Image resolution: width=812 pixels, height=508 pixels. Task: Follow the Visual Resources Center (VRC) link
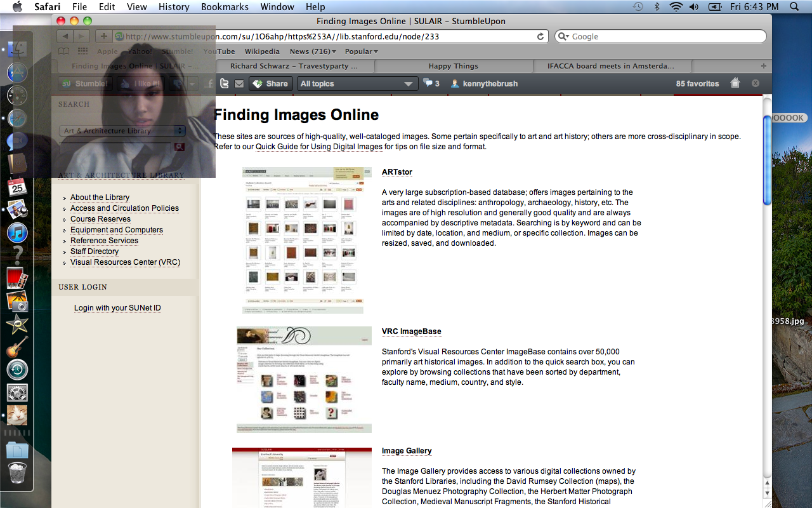click(125, 262)
